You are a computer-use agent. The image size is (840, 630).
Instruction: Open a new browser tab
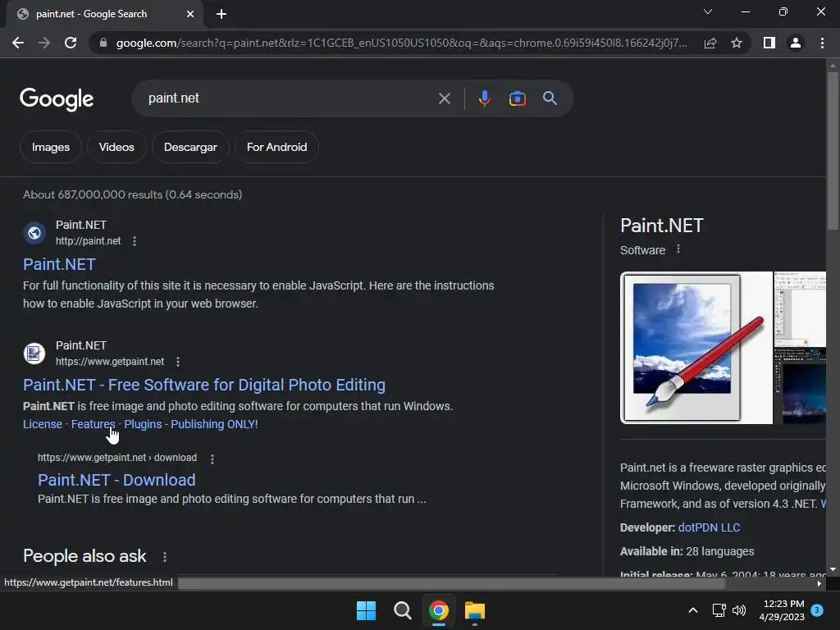(x=221, y=14)
